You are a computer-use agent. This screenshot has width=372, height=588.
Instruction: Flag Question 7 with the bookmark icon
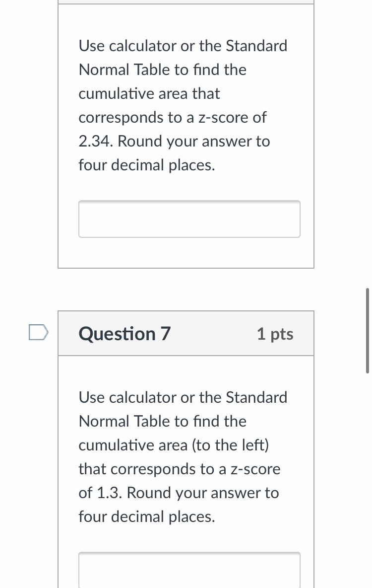click(x=38, y=332)
